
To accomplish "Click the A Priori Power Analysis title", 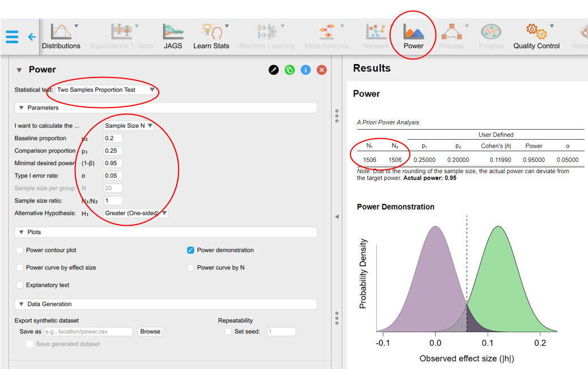I will point(387,122).
